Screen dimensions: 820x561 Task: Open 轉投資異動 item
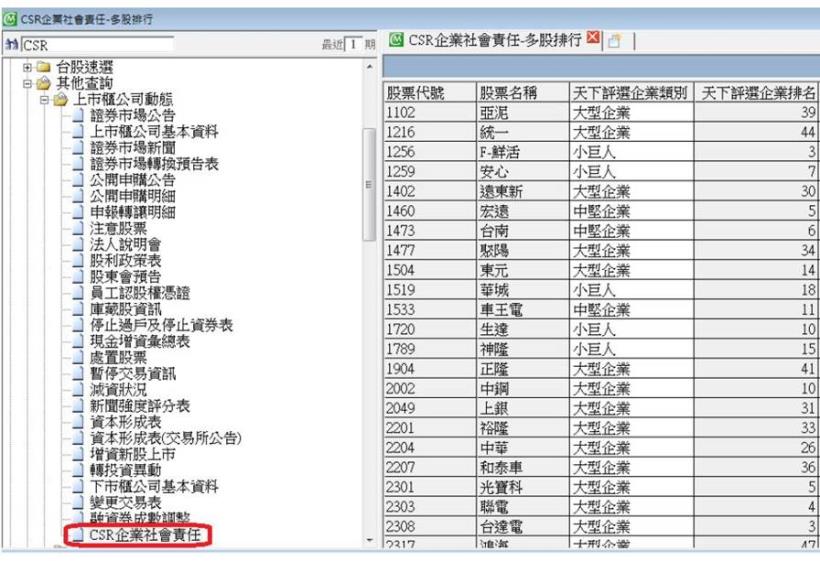pos(126,471)
